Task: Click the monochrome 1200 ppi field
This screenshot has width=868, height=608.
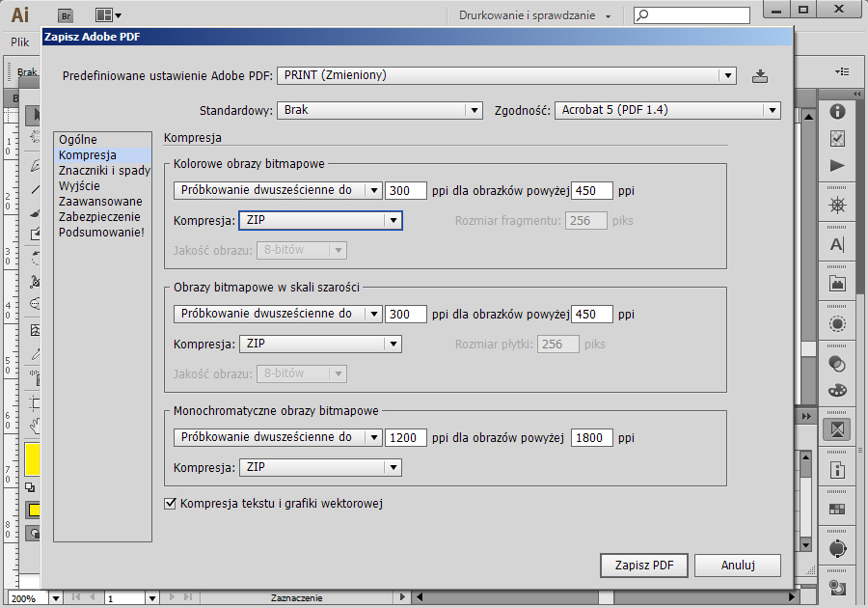Action: point(406,437)
